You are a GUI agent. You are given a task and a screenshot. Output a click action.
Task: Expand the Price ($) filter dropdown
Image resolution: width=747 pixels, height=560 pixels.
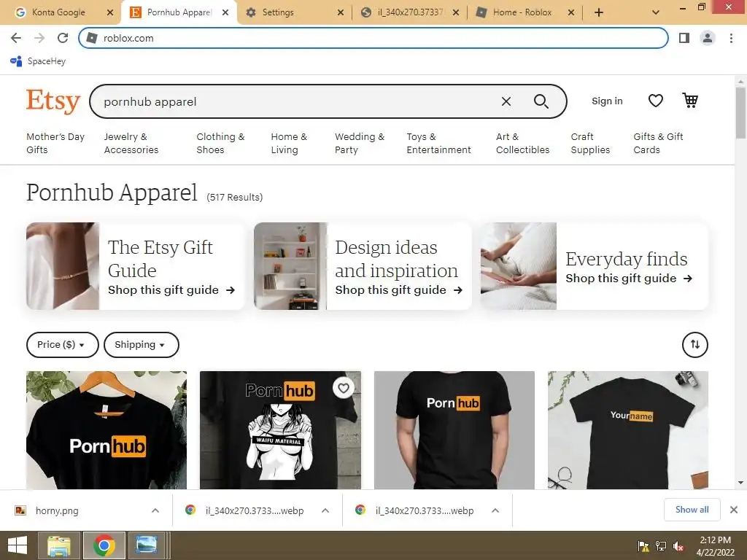(x=63, y=344)
